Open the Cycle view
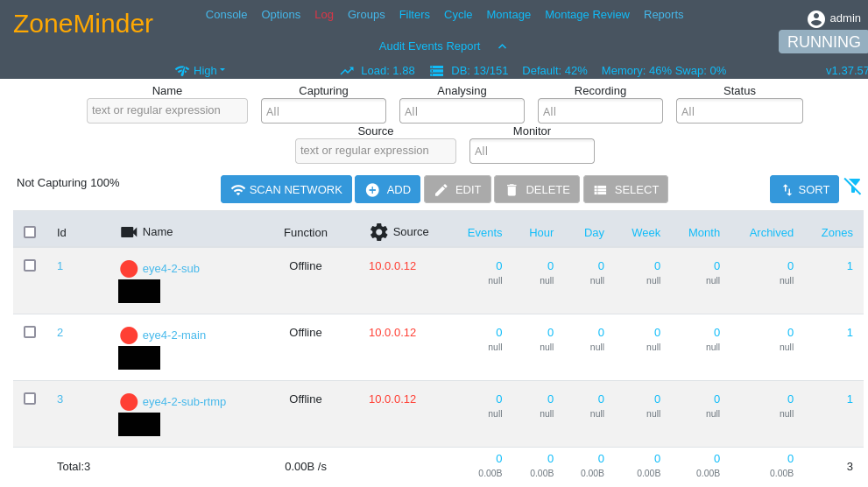Image resolution: width=868 pixels, height=487 pixels. pos(458,15)
